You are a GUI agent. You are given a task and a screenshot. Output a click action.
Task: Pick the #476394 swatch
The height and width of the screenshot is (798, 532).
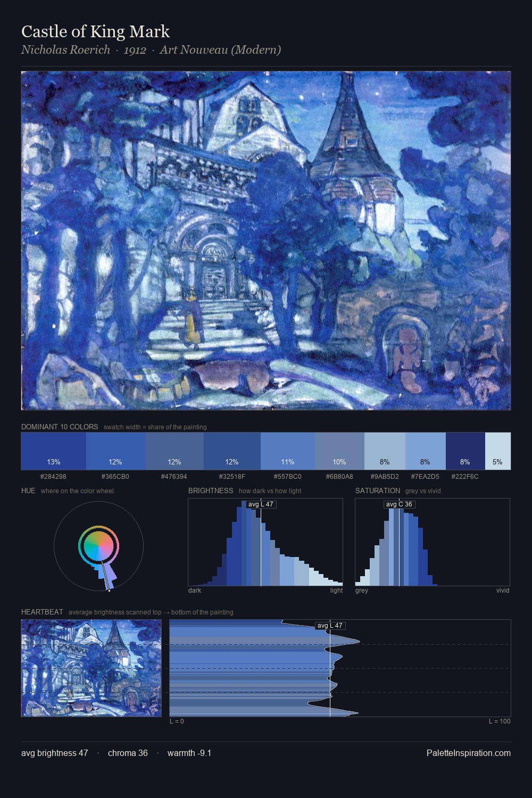174,451
